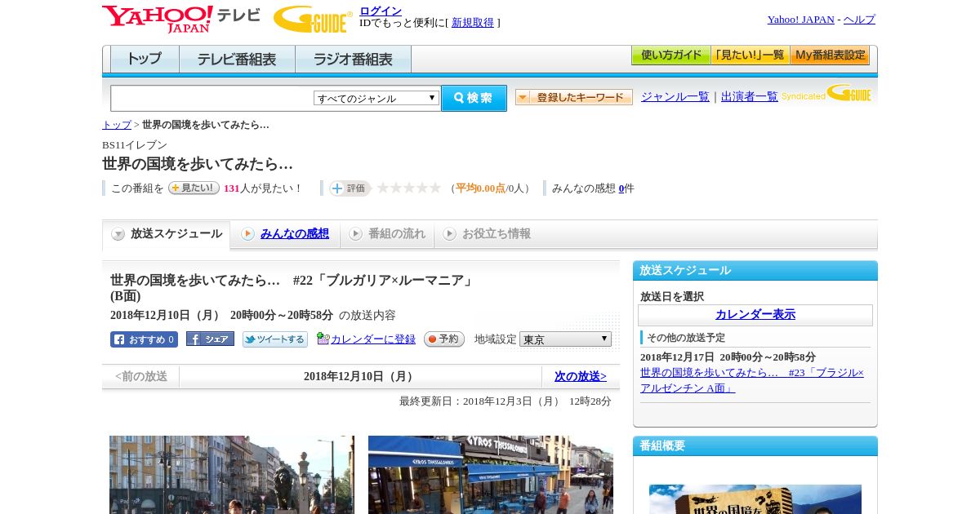Focus the program search text field
Image resolution: width=980 pixels, height=514 pixels.
pos(212,98)
